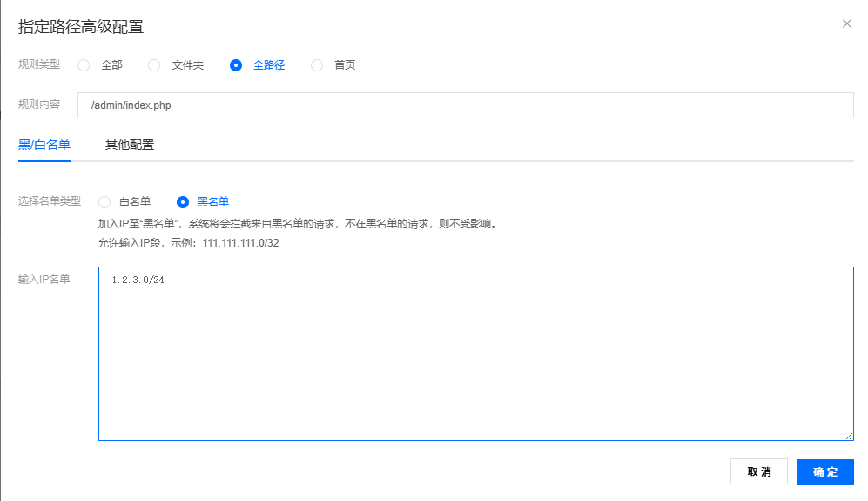Viewport: 868px width, 501px height.
Task: Click the 输入IP名单 field label
Action: point(44,279)
